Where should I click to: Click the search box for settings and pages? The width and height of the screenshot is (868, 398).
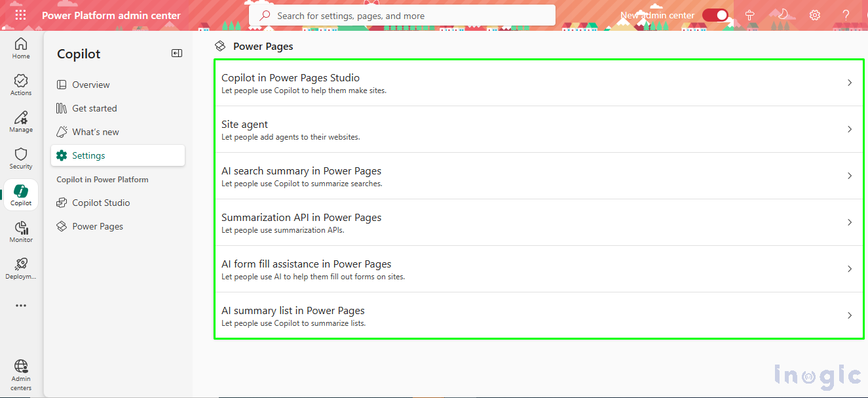[x=402, y=15]
